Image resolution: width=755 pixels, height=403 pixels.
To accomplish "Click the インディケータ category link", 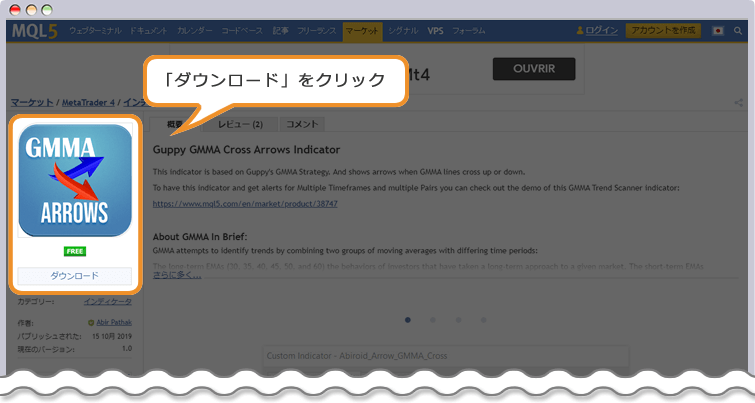I will pos(107,301).
